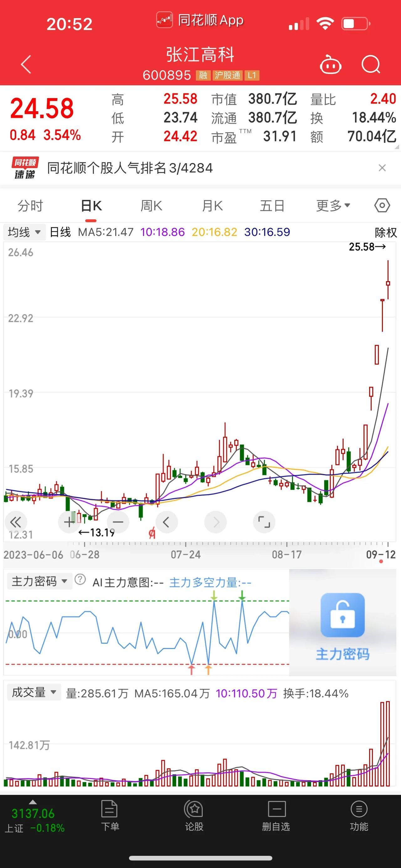Jump to earliest data double-arrow icon
This screenshot has width=401, height=868.
[15, 522]
